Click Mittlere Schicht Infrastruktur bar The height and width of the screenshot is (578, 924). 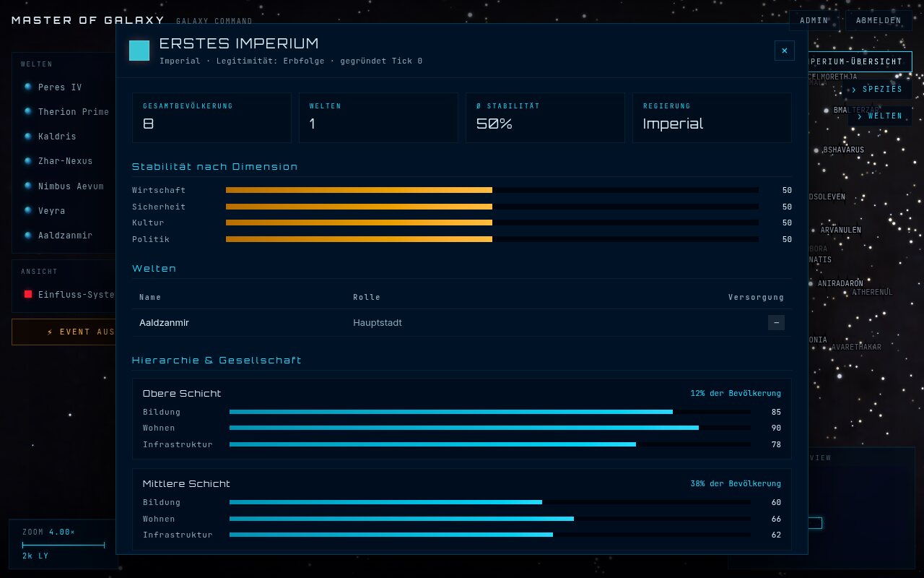(490, 535)
